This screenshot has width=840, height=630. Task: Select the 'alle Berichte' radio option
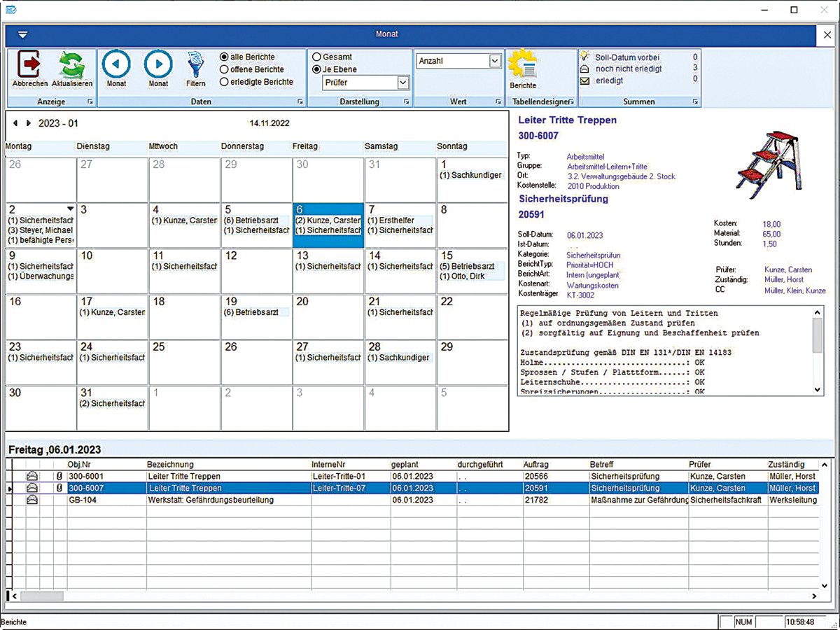coord(225,57)
